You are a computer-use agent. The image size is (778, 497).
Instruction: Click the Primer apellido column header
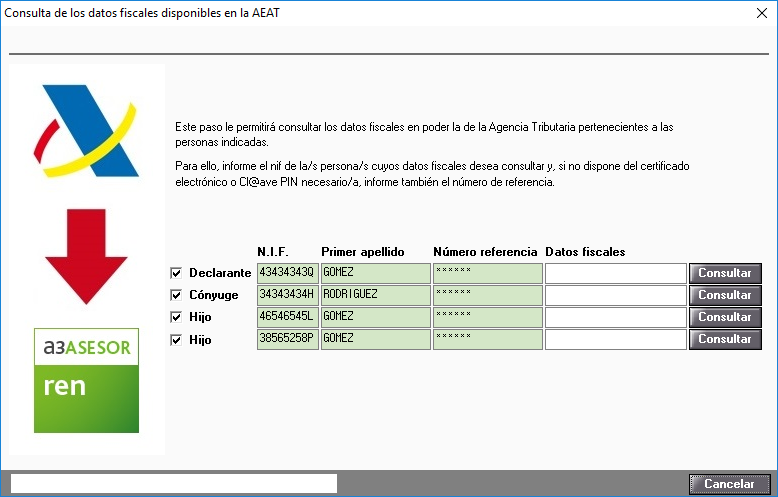point(363,251)
